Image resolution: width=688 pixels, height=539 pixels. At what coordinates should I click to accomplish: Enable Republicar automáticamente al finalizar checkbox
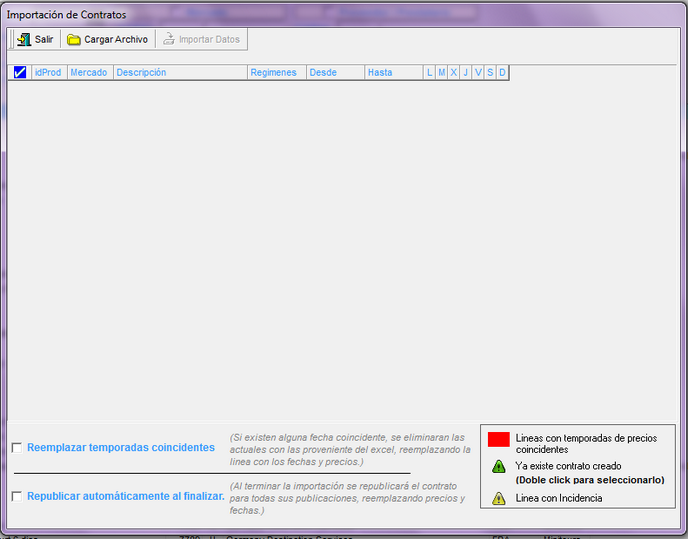pyautogui.click(x=17, y=496)
